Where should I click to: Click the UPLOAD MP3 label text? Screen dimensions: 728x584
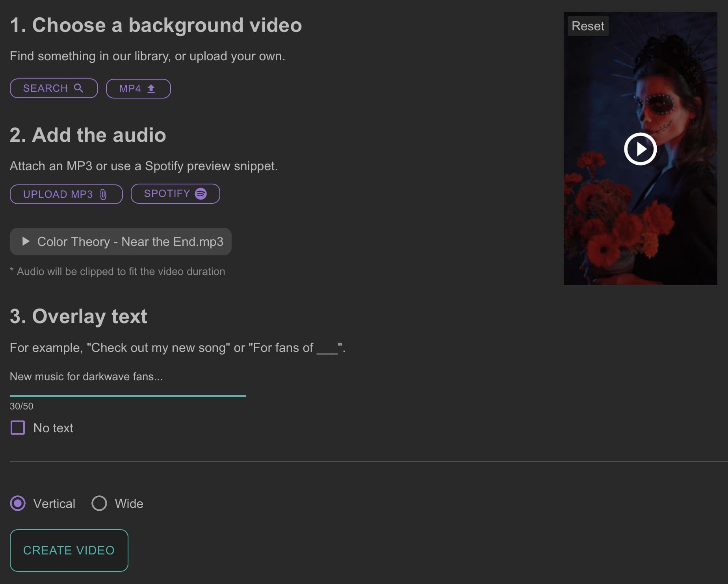tap(58, 194)
